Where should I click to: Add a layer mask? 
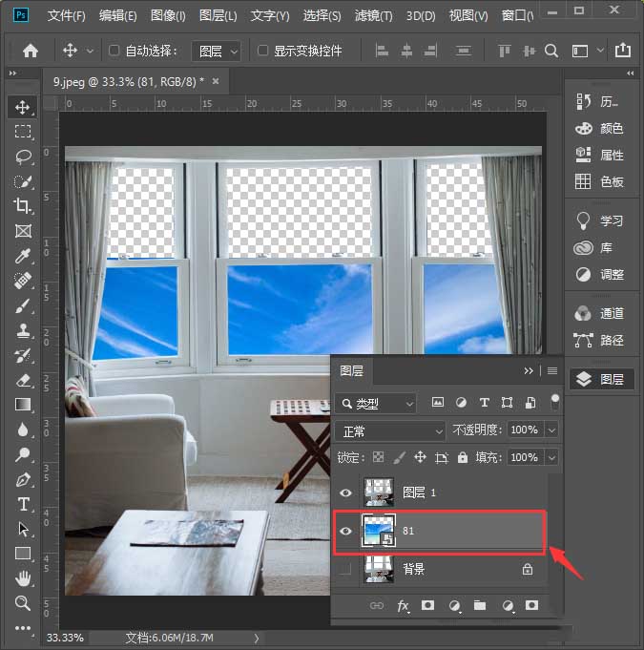pos(427,606)
